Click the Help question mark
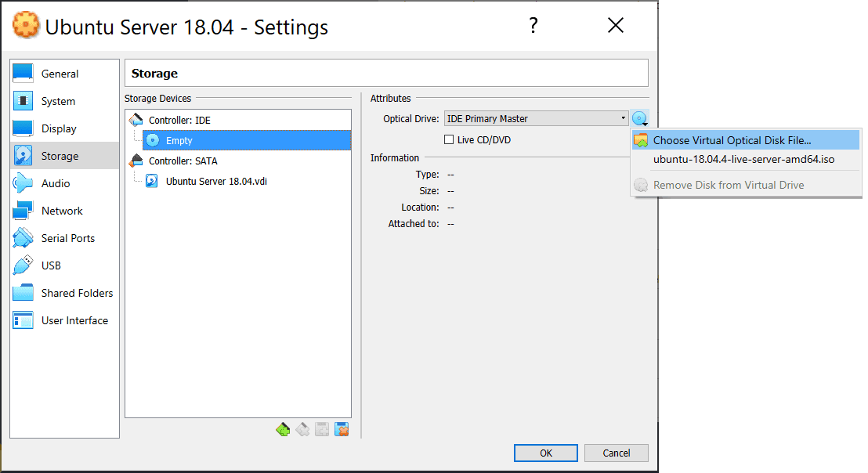This screenshot has width=868, height=473. pos(533,25)
